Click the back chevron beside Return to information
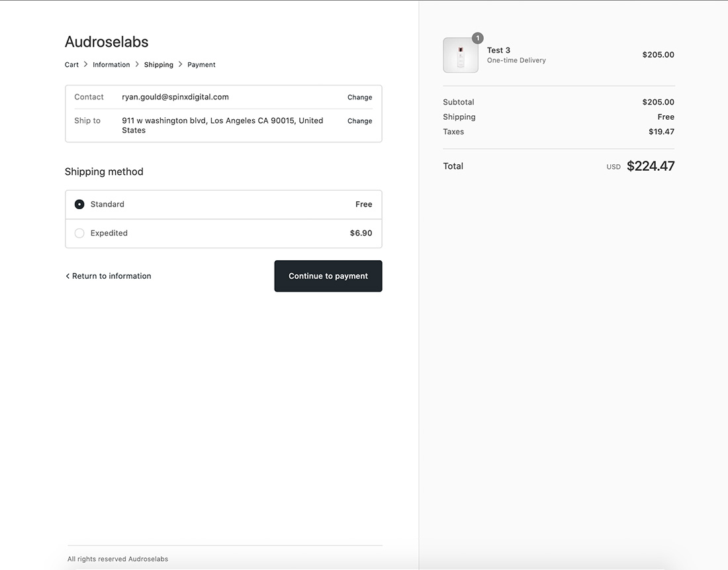Viewport: 728px width, 570px height. [x=67, y=275]
